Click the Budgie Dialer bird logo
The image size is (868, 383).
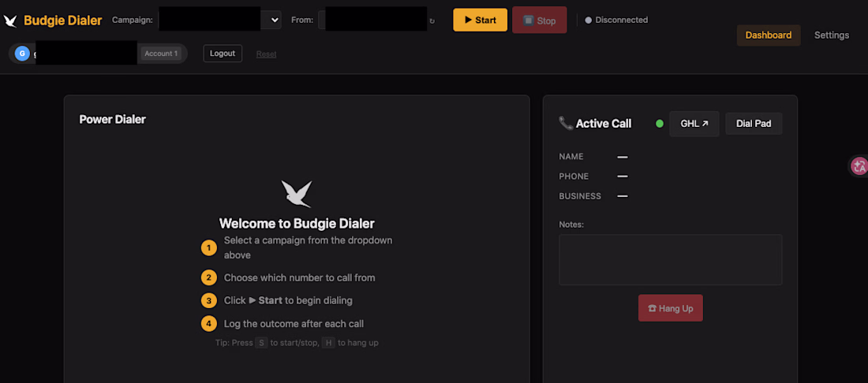[x=10, y=21]
